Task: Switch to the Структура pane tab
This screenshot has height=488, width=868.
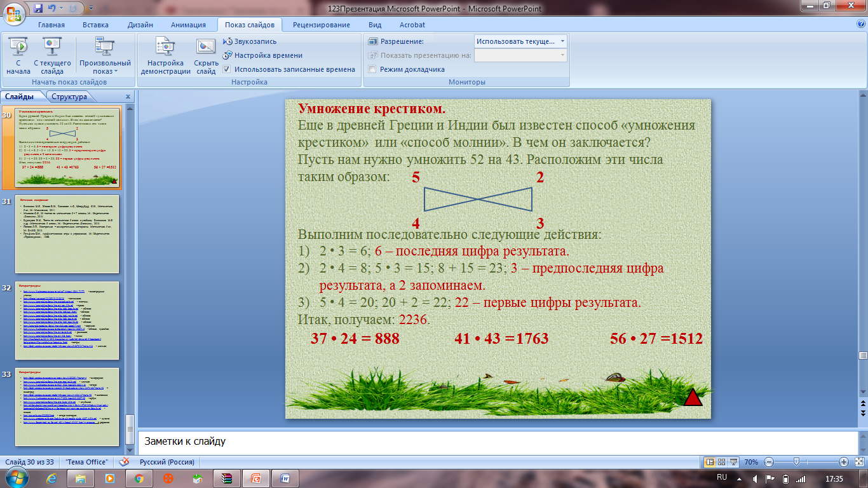Action: [69, 97]
